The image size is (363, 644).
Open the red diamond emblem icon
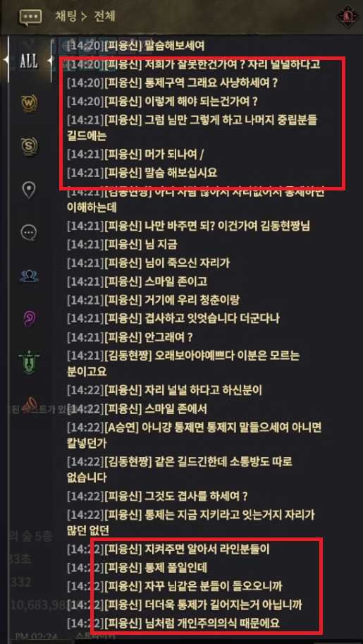(347, 16)
